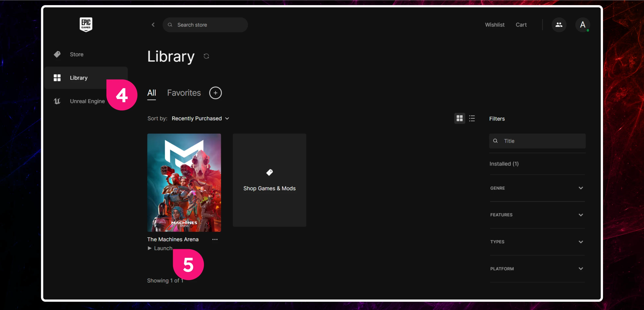The width and height of the screenshot is (644, 310).
Task: Switch to grid view
Action: [x=460, y=118]
